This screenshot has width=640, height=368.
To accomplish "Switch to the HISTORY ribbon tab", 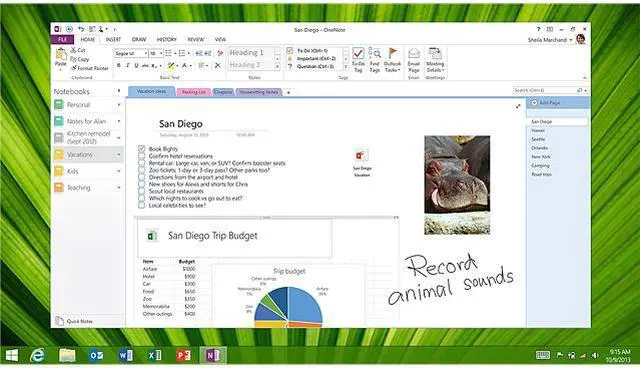I will click(x=167, y=40).
